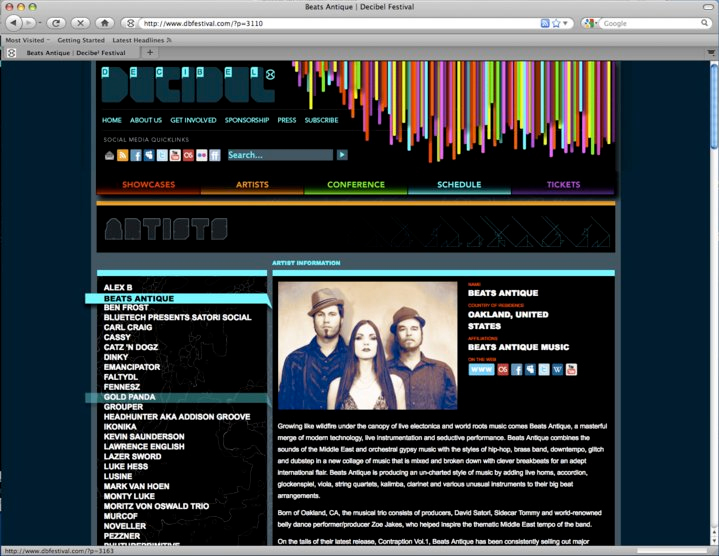
Task: Click the RSS feed icon in the address bar
Action: click(x=545, y=23)
